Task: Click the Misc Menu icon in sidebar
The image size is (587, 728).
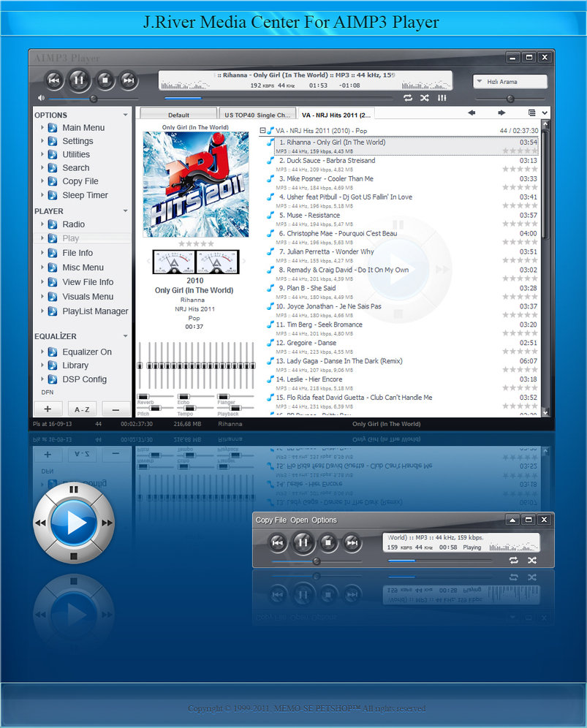Action: pyautogui.click(x=53, y=268)
